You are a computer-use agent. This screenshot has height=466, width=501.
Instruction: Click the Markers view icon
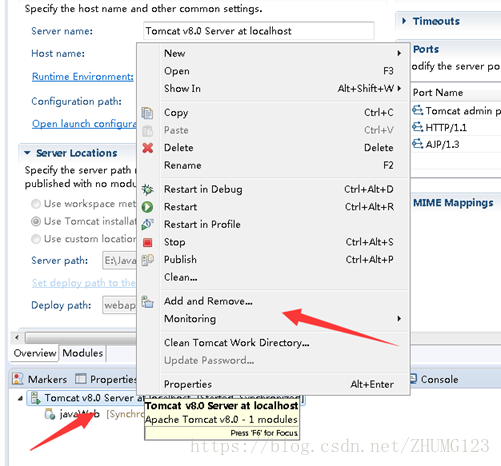(x=17, y=379)
